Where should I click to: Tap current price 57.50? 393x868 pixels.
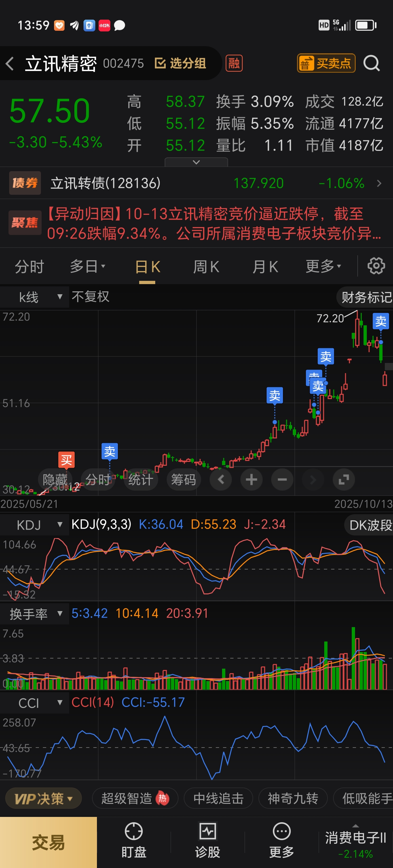click(50, 111)
